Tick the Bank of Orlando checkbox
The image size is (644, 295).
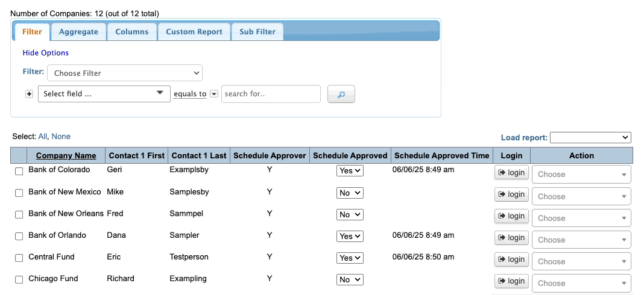[x=19, y=237]
